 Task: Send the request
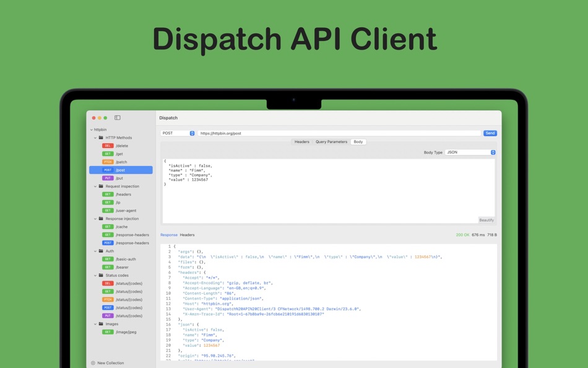(490, 133)
